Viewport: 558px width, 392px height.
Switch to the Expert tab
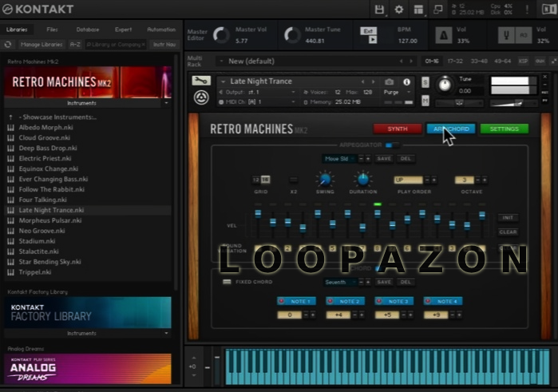pos(123,30)
